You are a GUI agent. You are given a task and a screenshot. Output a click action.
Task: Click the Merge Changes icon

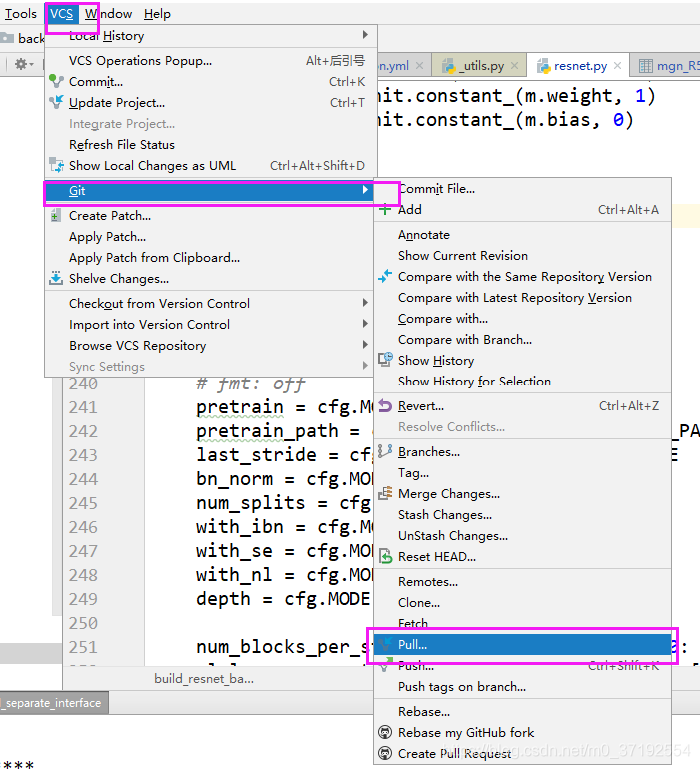pos(385,493)
